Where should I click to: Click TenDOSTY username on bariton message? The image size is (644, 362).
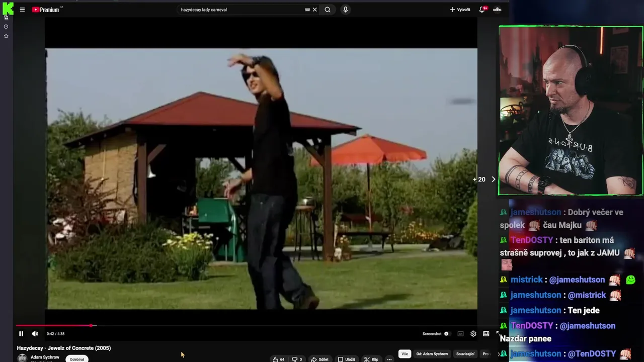coord(532,240)
